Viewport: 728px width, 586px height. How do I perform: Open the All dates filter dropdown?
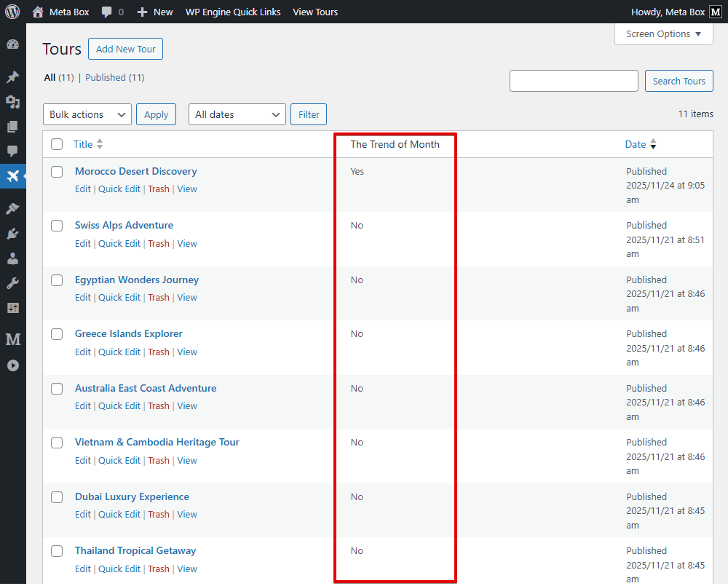(237, 114)
